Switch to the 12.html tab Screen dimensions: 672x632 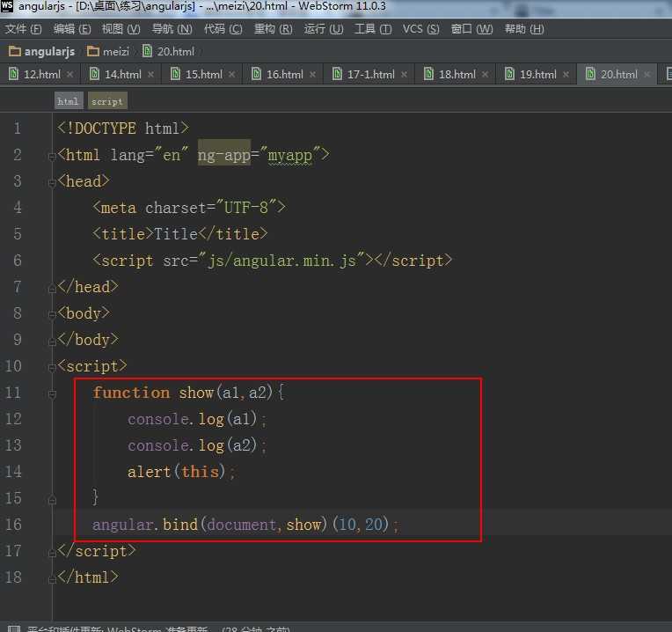tap(42, 74)
